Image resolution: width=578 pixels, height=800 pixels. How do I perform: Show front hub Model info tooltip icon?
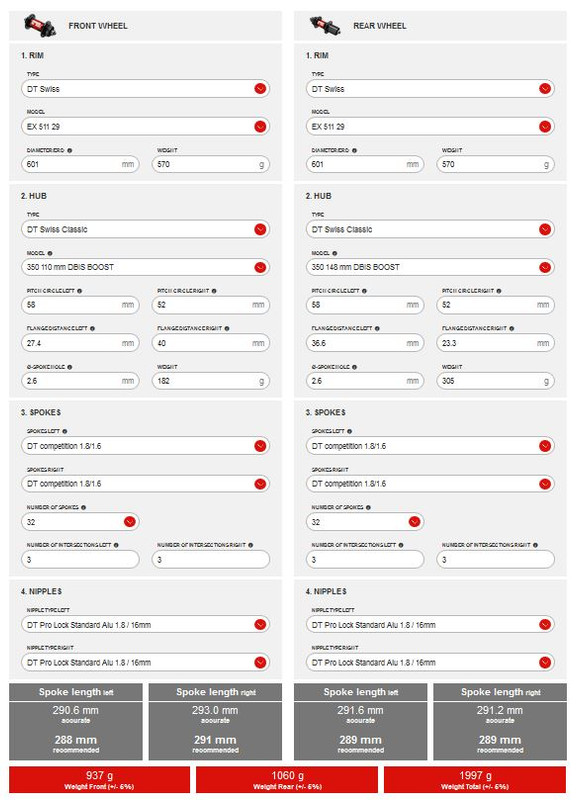tap(50, 253)
